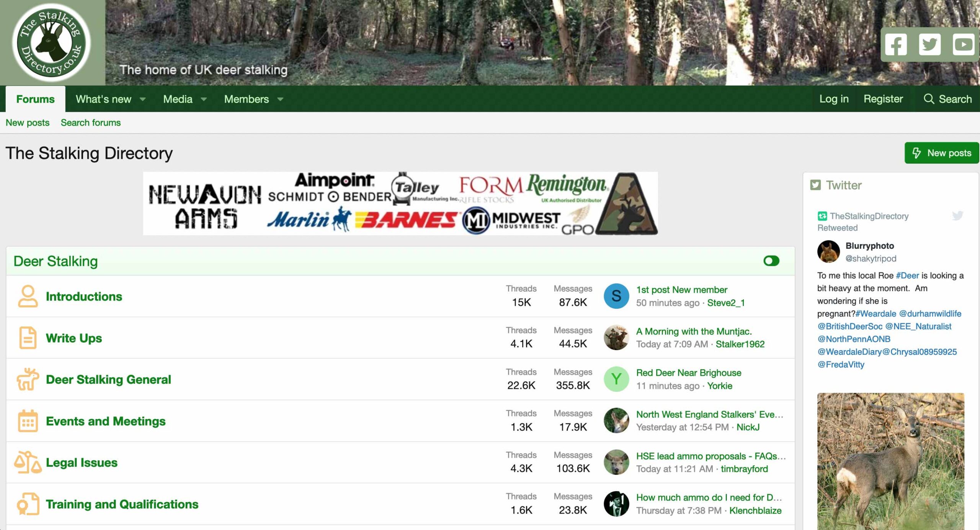Open the Facebook page icon
Screen dimensions: 980x530
point(896,45)
